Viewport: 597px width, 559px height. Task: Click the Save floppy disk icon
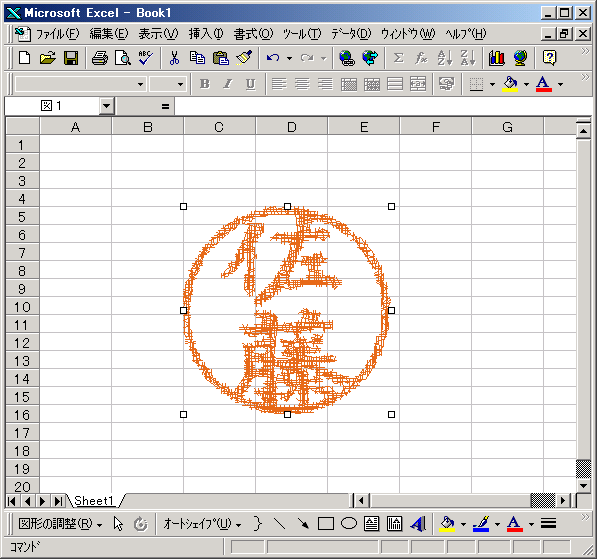(x=71, y=58)
